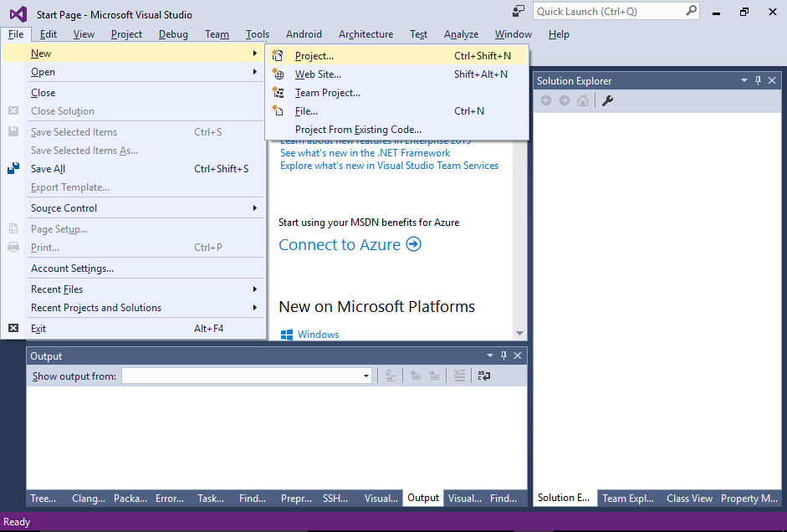Select Project... from the New submenu
This screenshot has height=532, width=787.
[x=396, y=56]
